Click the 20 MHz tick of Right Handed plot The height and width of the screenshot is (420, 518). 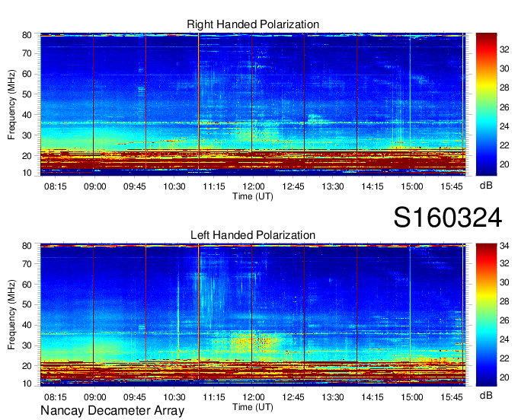(x=27, y=156)
